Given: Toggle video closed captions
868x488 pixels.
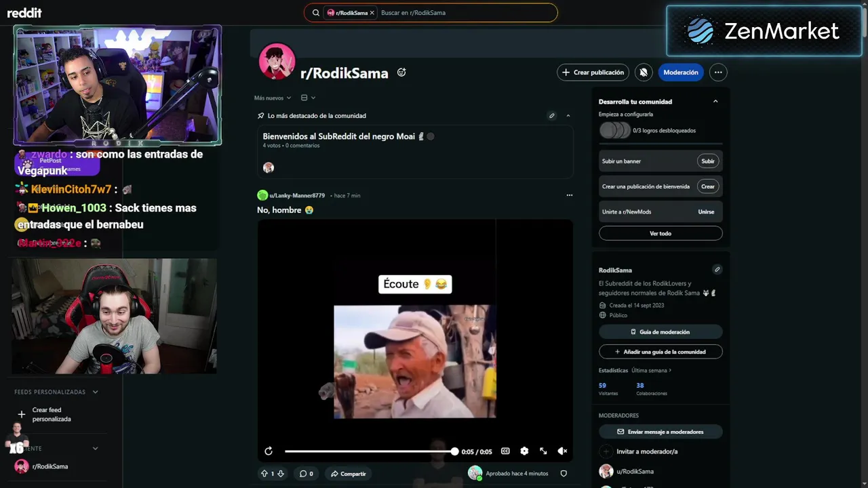Looking at the screenshot, I should point(505,451).
